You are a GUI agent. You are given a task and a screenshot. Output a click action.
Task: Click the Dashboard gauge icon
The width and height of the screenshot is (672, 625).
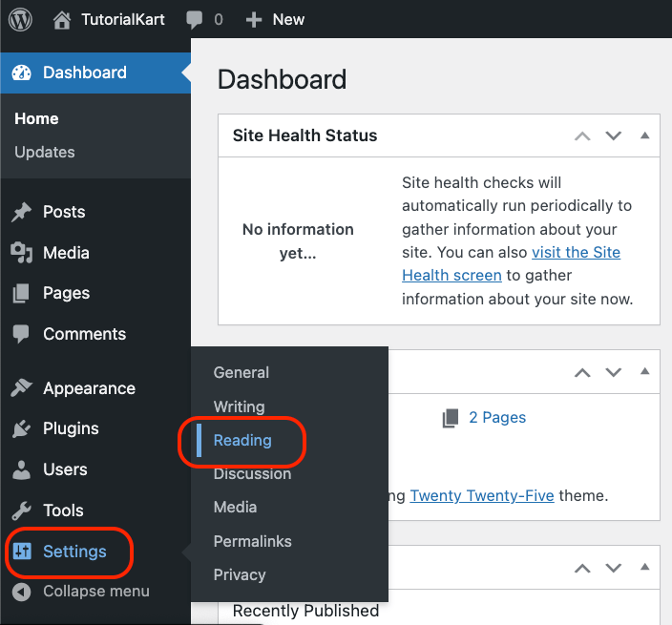21,73
